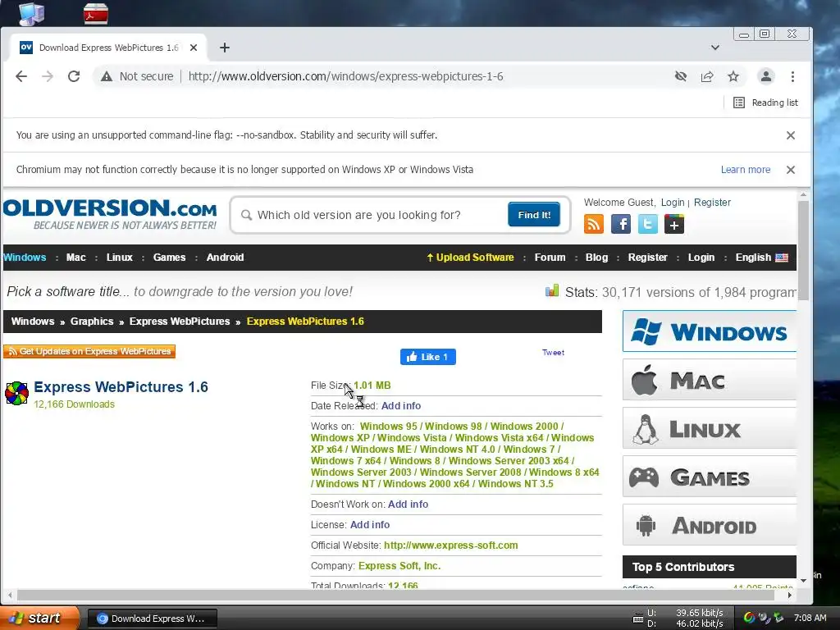
Task: Click the Tweet link
Action: 553,353
